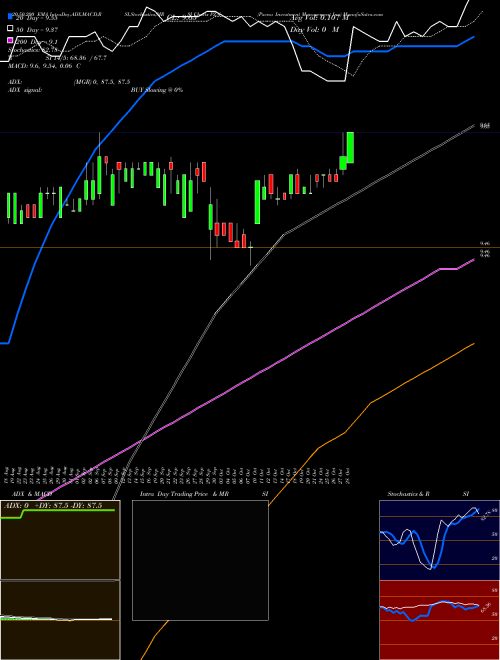Open the ADX chart thumbnail
This screenshot has height=660, width=500.
coord(60,540)
